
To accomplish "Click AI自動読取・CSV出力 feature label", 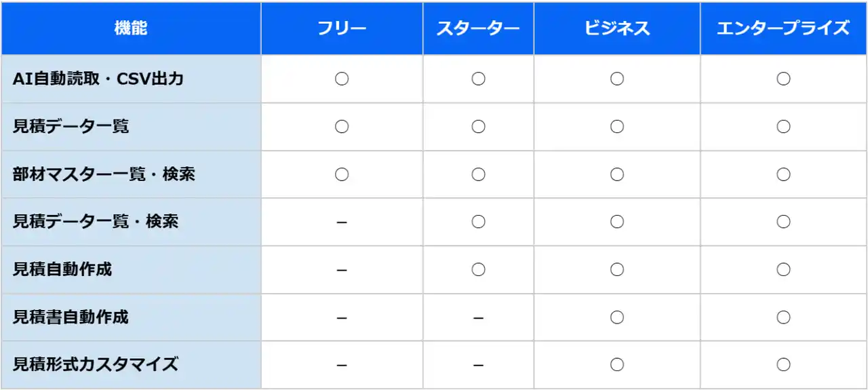I will point(98,79).
